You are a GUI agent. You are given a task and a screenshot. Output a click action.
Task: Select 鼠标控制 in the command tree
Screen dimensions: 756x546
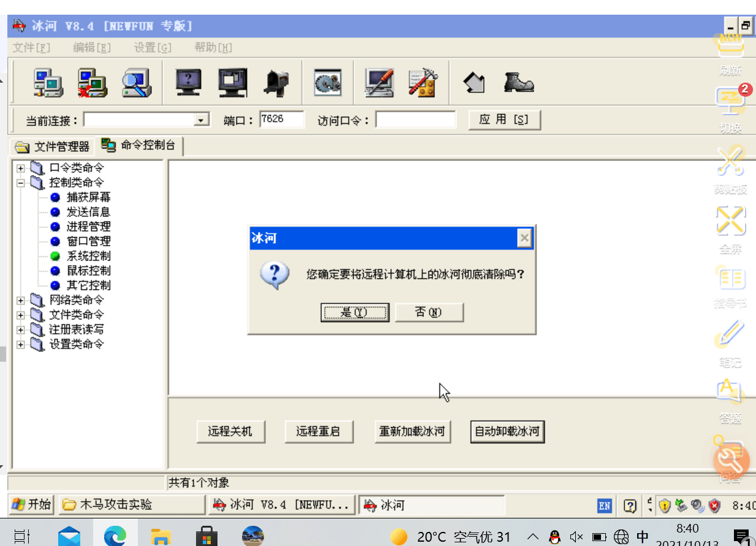[88, 271]
